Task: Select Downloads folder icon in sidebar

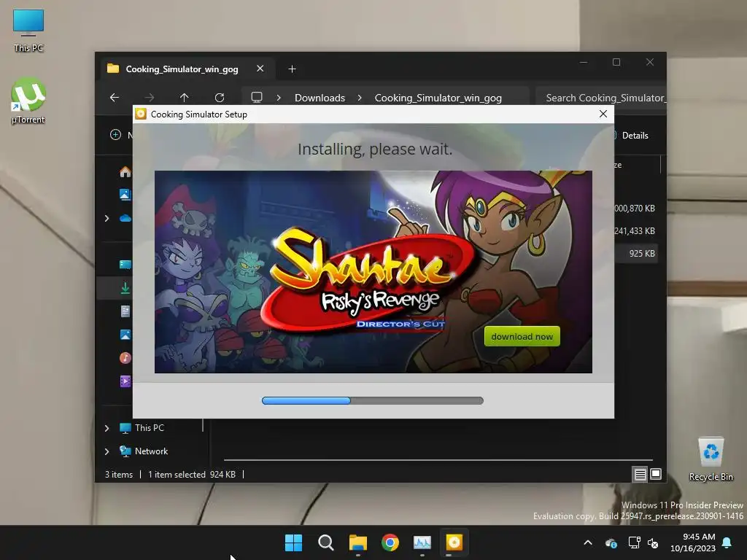Action: point(125,288)
